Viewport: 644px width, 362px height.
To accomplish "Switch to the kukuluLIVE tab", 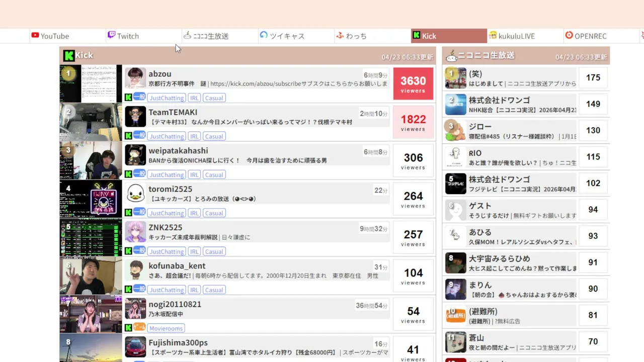I will click(x=525, y=36).
